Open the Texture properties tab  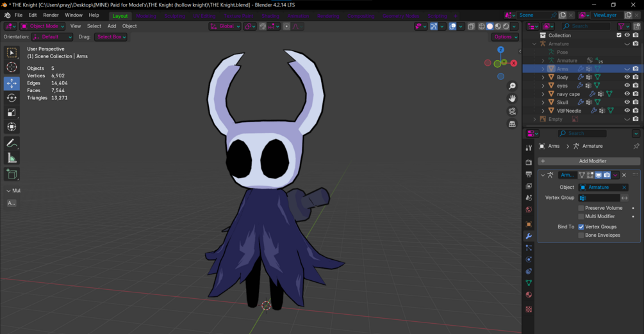(529, 310)
